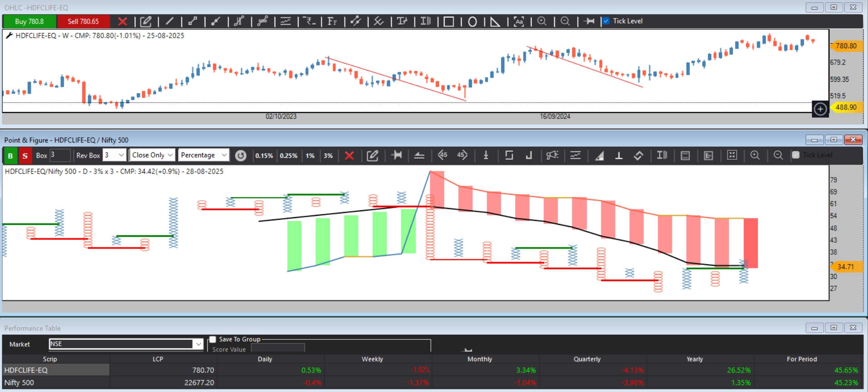Click the pin icon in OHLC toolbar

pos(589,21)
